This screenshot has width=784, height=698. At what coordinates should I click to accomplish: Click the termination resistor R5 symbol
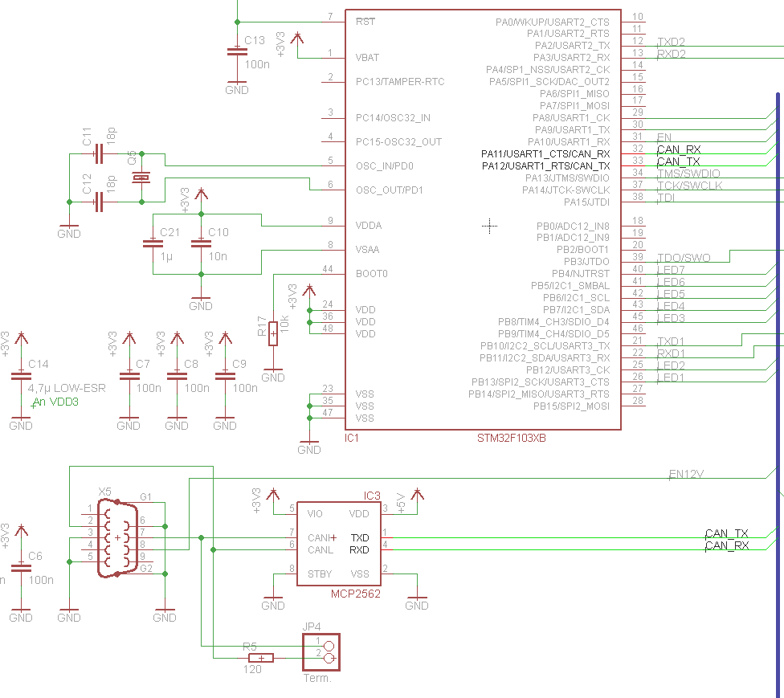(260, 657)
